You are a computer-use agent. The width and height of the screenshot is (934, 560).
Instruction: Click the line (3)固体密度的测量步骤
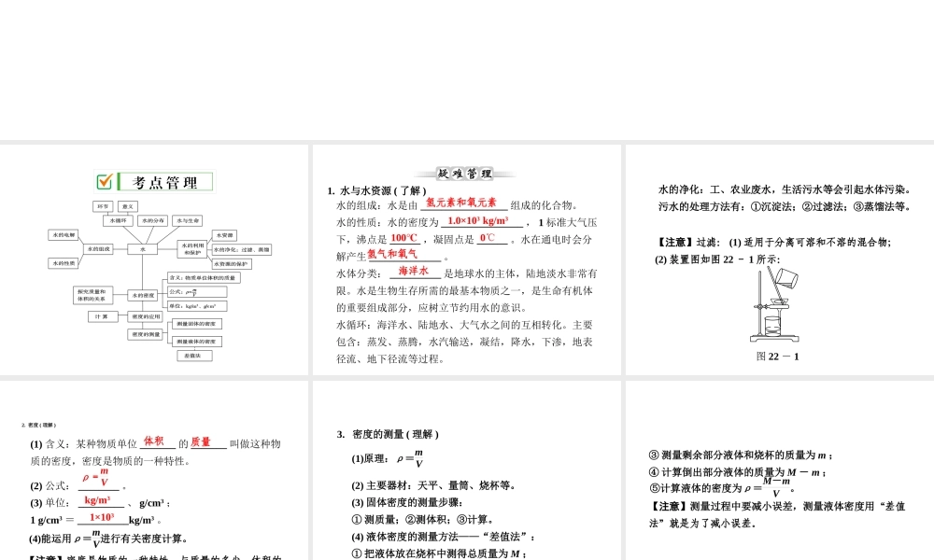tap(407, 502)
